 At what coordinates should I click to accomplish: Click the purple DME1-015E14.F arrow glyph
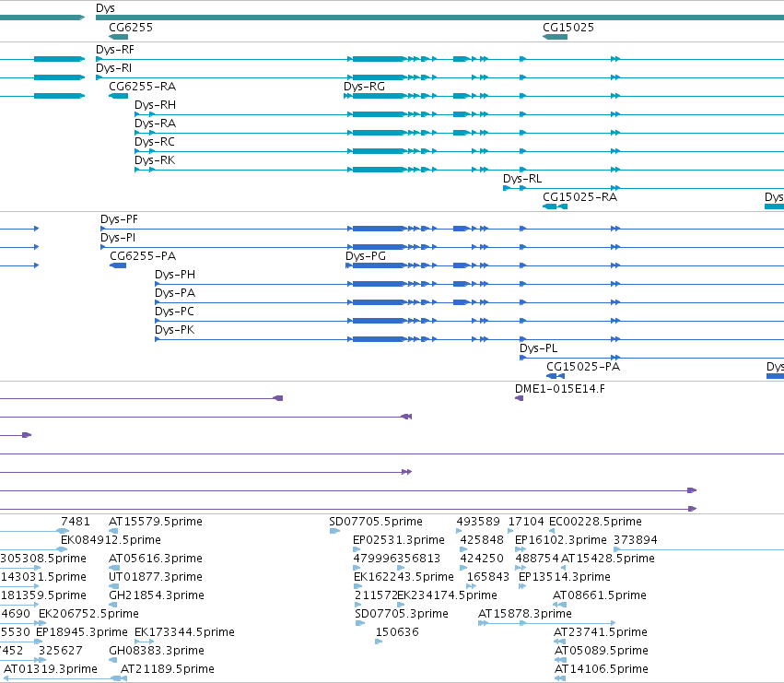pos(519,398)
